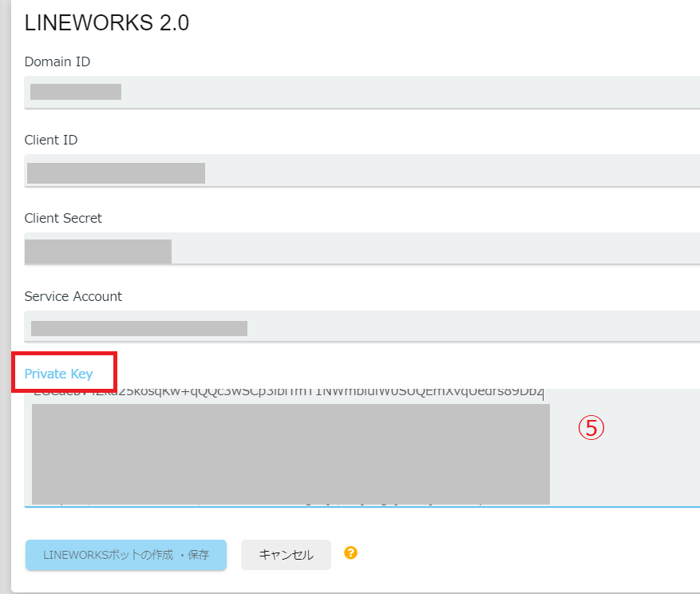Focus the Domain ID input field
Image resolution: width=700 pixels, height=594 pixels.
pos(399,92)
